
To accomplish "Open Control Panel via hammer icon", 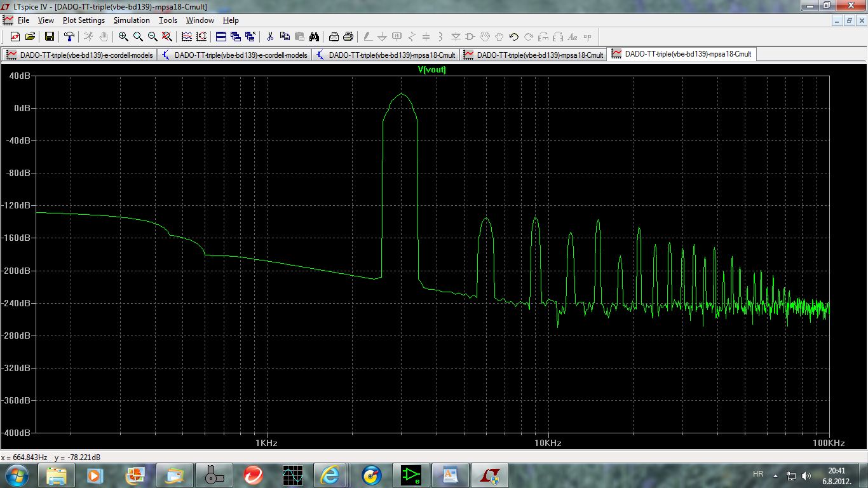I will (x=69, y=37).
